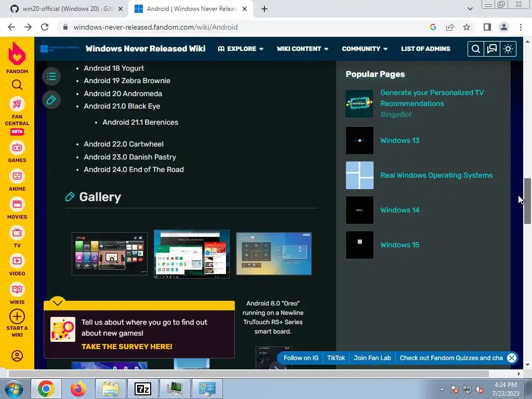This screenshot has width=532, height=399.
Task: Switch to the win20-official GitHub tab
Action: tap(67, 9)
